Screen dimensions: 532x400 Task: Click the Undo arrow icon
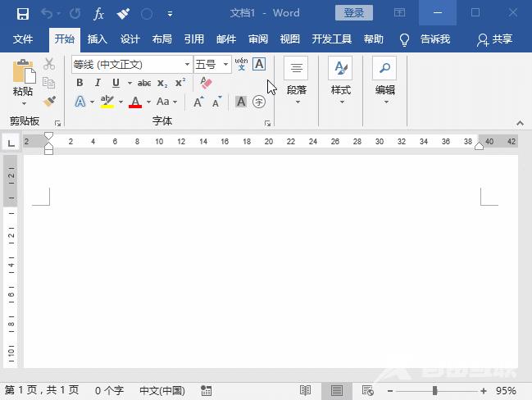47,14
